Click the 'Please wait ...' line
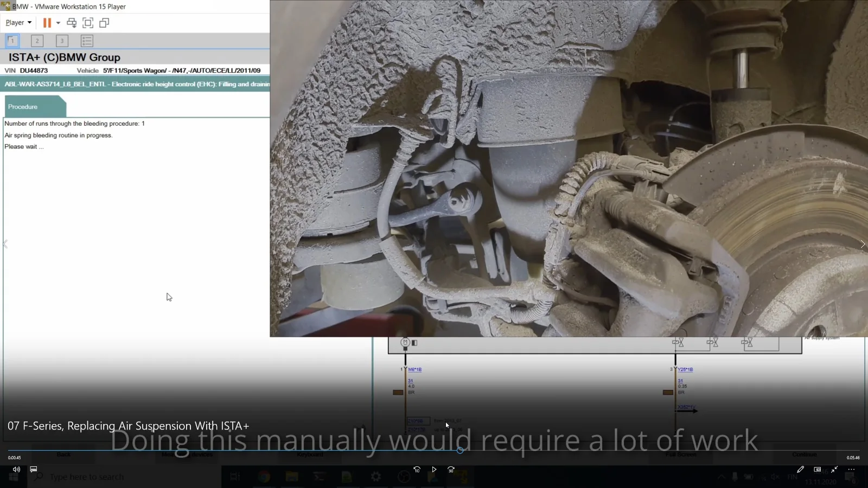868x488 pixels. [24, 146]
